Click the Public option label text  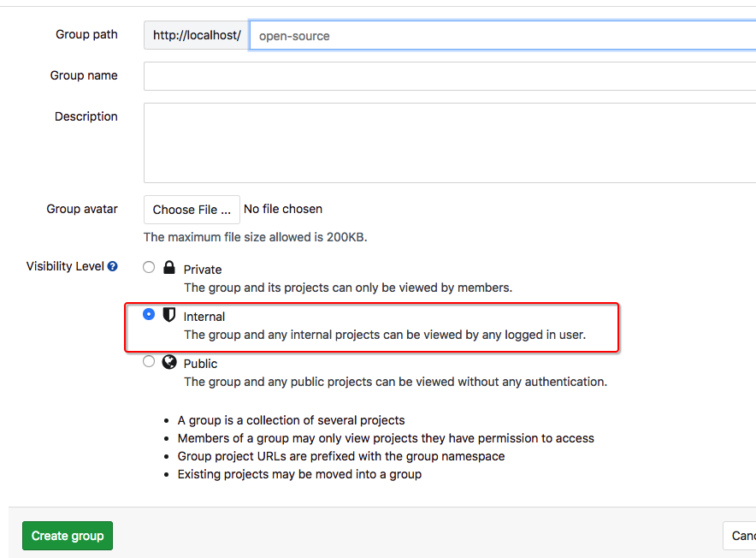pos(201,364)
